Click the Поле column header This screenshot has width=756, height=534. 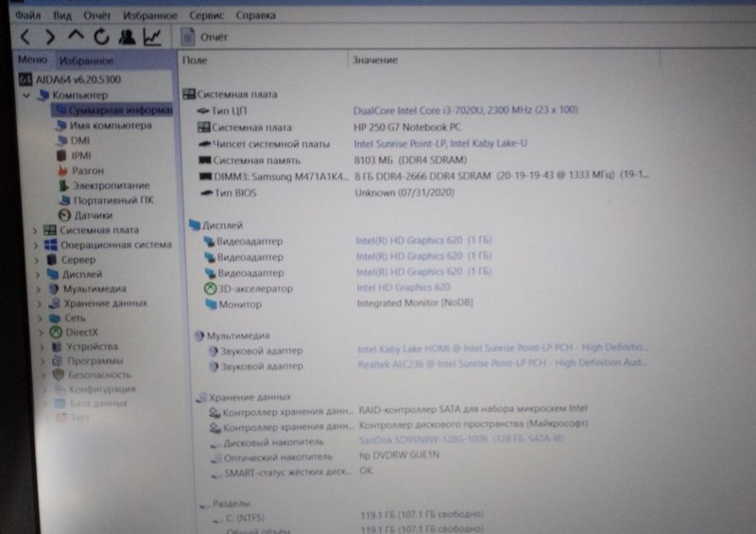(x=196, y=60)
